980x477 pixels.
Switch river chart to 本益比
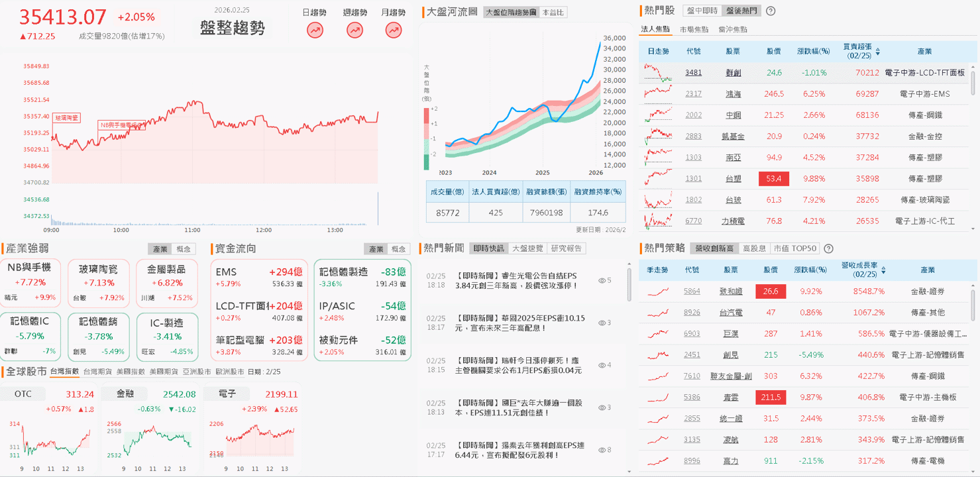(x=553, y=12)
